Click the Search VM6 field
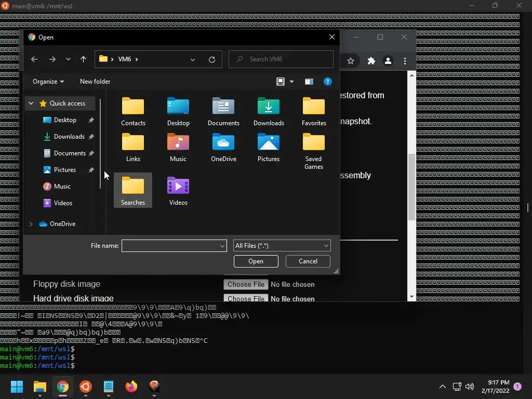The image size is (532, 399). [x=281, y=59]
